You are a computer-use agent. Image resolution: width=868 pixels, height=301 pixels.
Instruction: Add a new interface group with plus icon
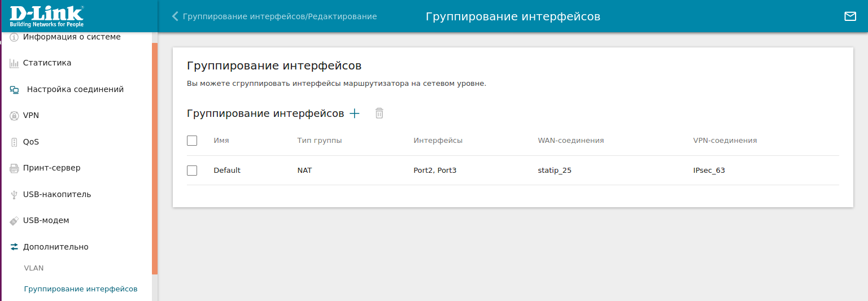point(355,114)
